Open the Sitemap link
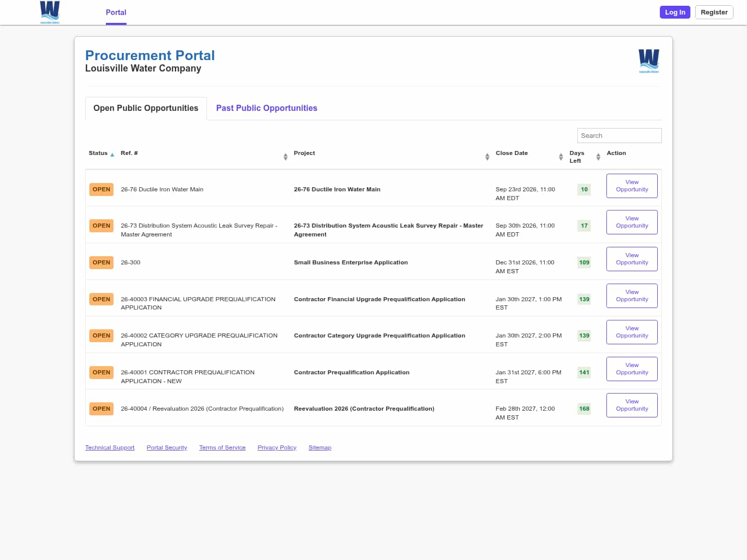 click(x=320, y=447)
